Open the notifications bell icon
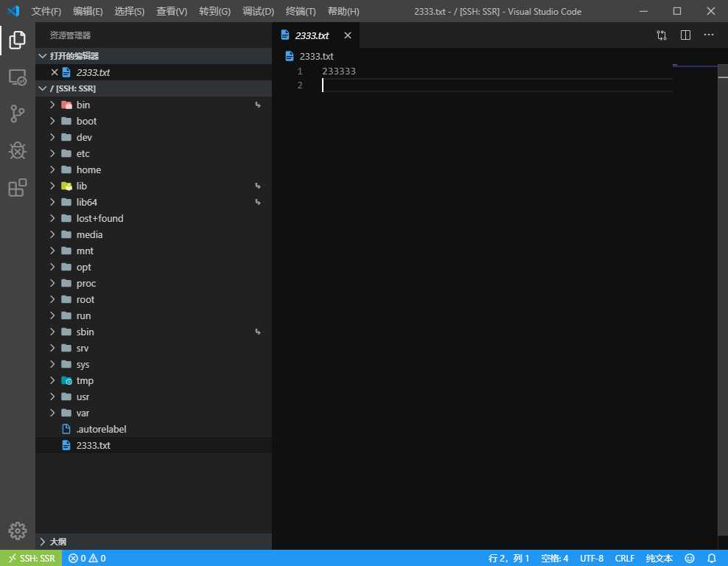This screenshot has height=566, width=728. click(x=711, y=558)
